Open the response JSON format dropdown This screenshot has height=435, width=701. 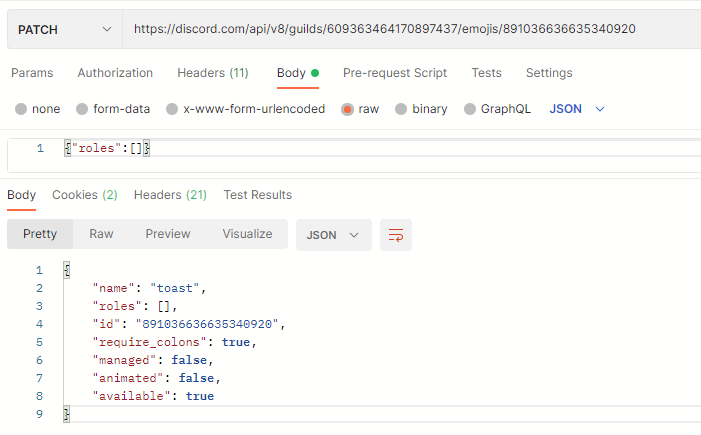coord(334,235)
